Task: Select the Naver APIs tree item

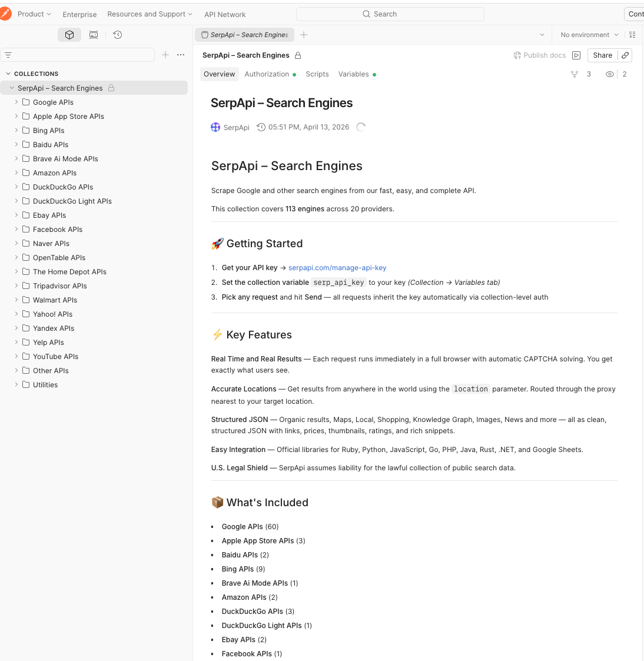Action: tap(94, 243)
